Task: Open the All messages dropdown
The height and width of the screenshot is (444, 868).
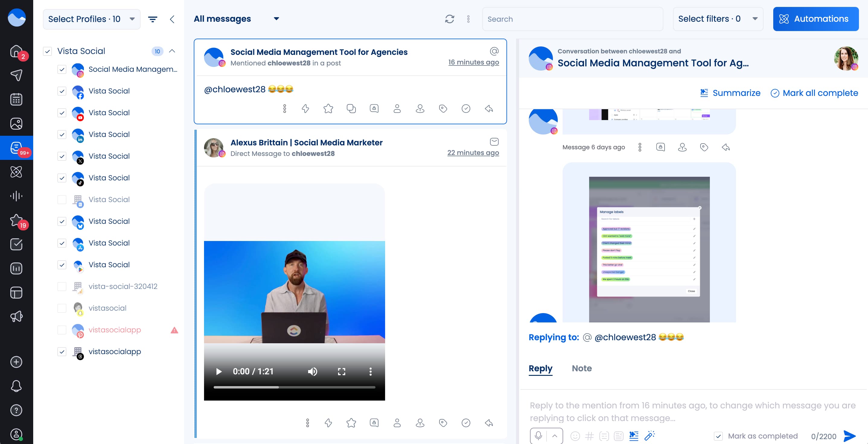Action: coord(236,19)
